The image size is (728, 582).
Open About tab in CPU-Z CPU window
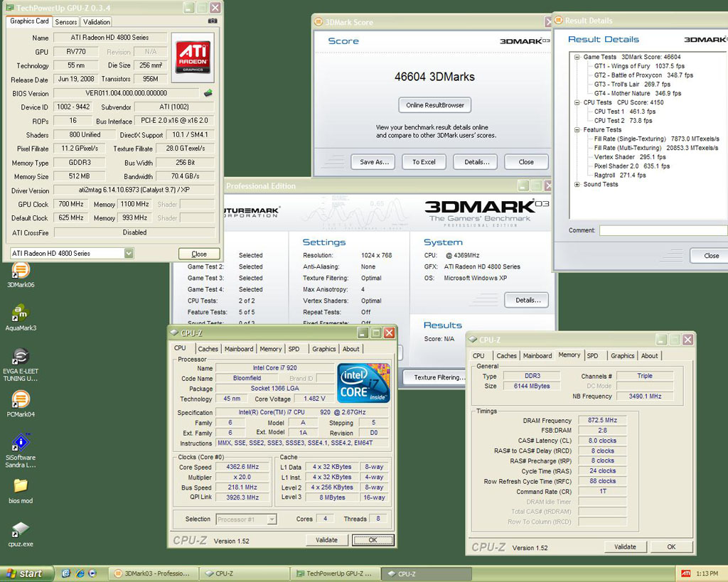tap(351, 349)
